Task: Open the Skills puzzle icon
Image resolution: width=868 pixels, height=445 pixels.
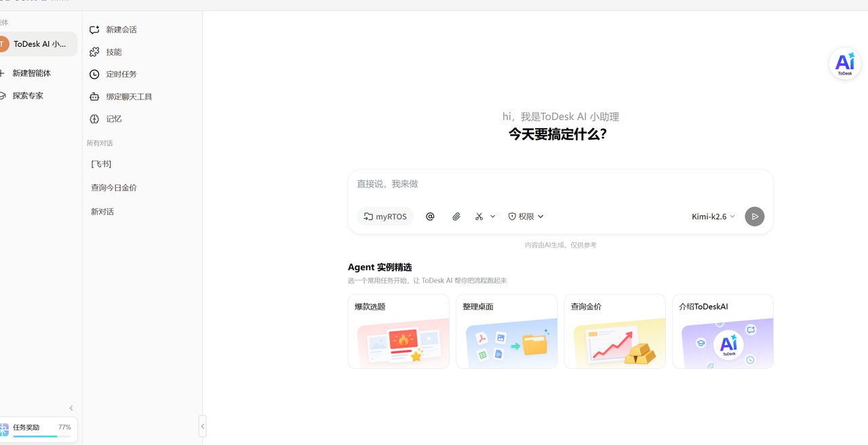Action: pyautogui.click(x=94, y=52)
